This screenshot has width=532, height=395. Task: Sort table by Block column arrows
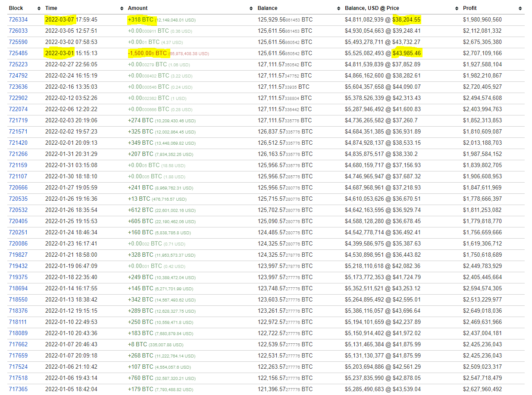(39, 9)
